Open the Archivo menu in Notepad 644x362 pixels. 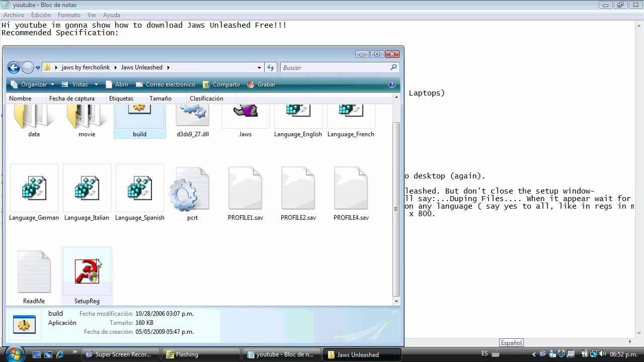pos(14,15)
